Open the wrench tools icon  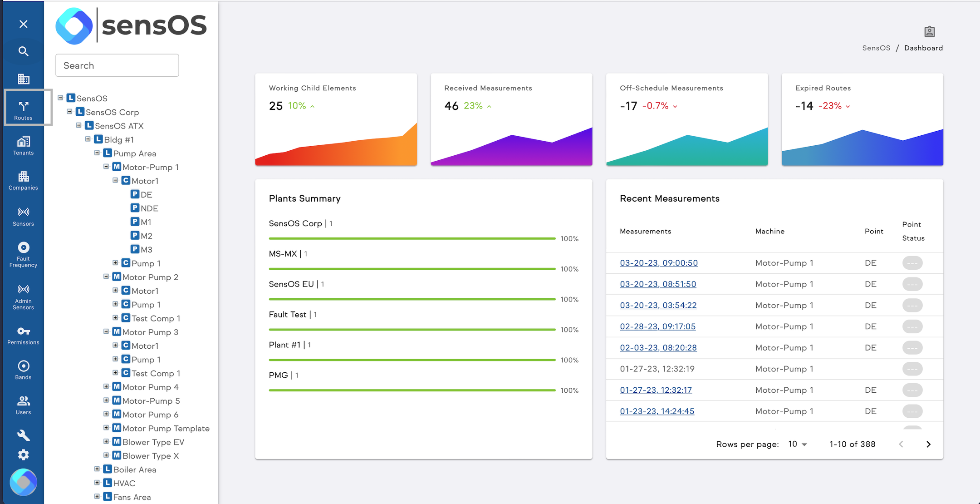[x=24, y=435]
